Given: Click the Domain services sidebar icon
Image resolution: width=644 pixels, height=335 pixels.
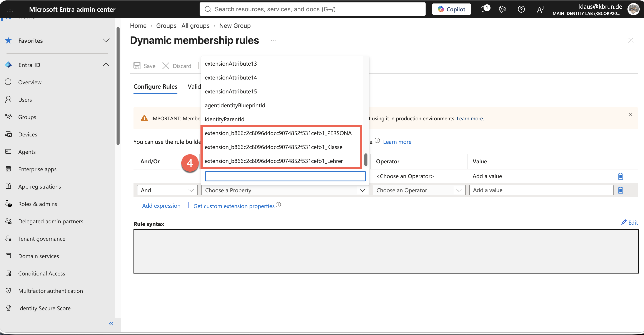Looking at the screenshot, I should (x=8, y=256).
